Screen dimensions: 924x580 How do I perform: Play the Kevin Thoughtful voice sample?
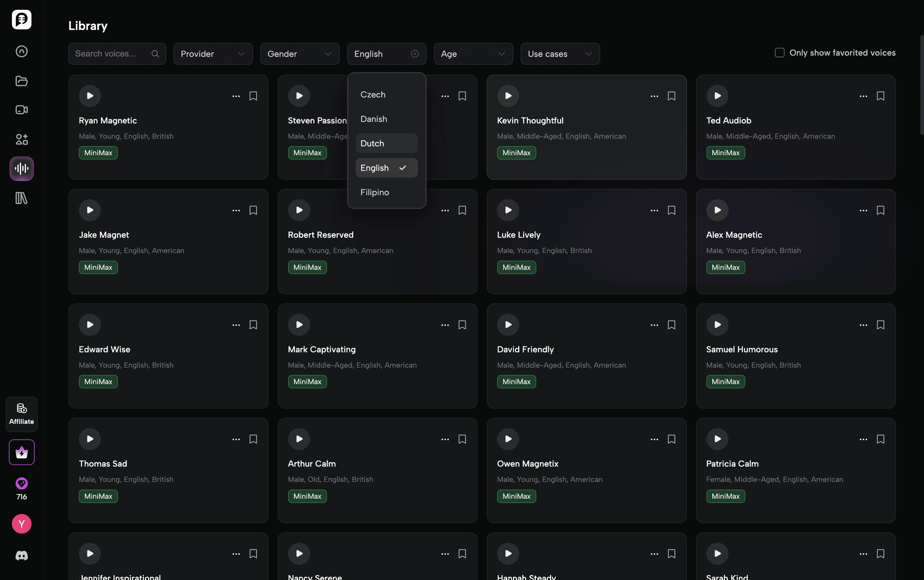508,96
